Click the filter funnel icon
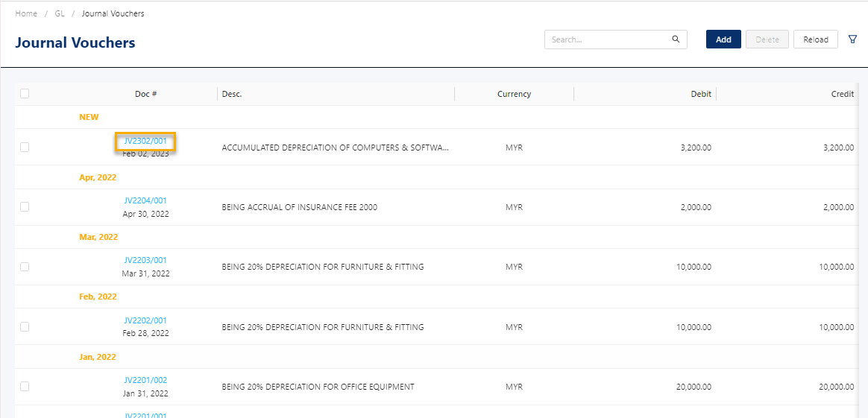 pos(852,39)
